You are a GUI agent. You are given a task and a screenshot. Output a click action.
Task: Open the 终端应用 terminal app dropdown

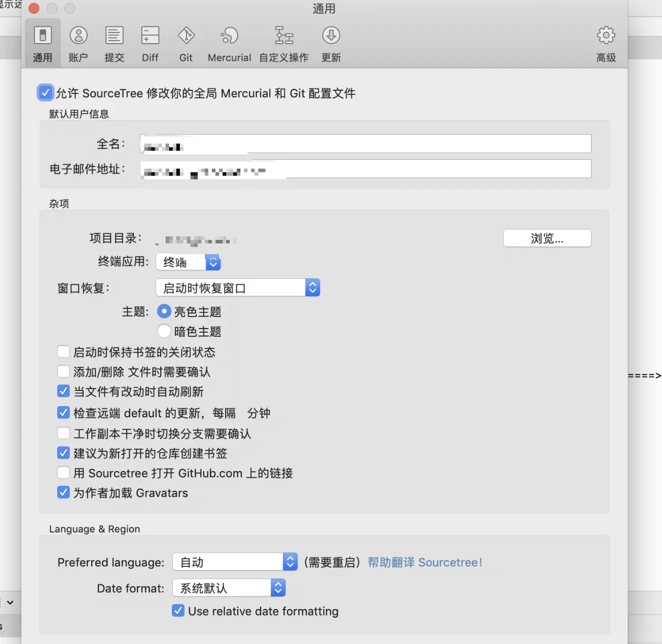[x=188, y=262]
